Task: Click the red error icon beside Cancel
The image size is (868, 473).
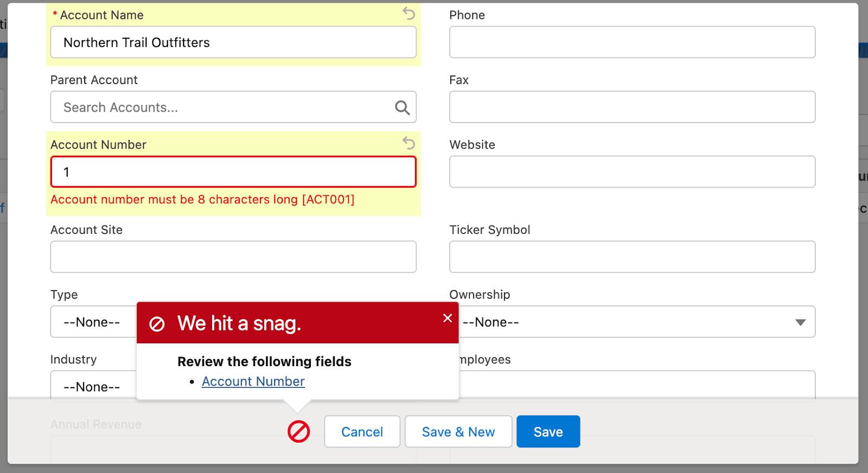Action: 298,432
